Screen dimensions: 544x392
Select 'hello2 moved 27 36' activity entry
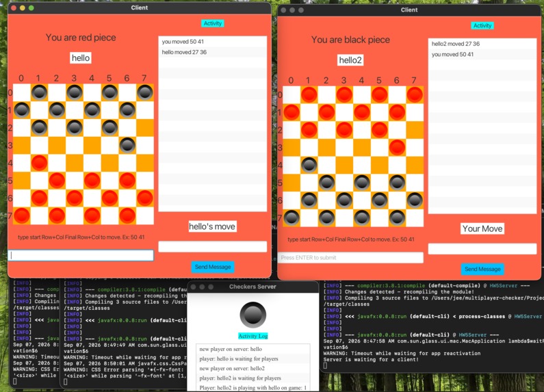[482, 44]
